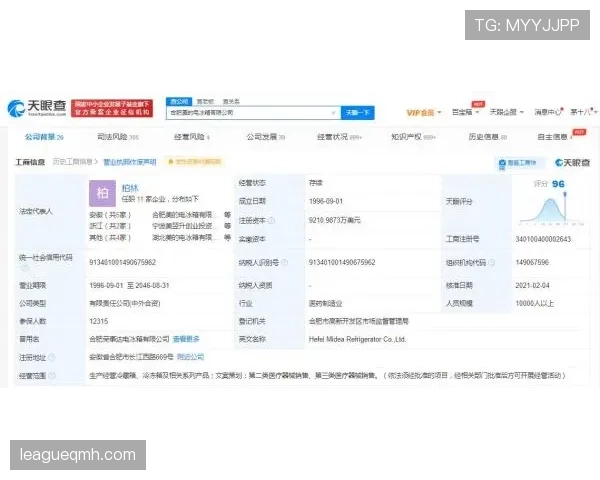Click the HOT badge on 百宝箱

point(478,104)
